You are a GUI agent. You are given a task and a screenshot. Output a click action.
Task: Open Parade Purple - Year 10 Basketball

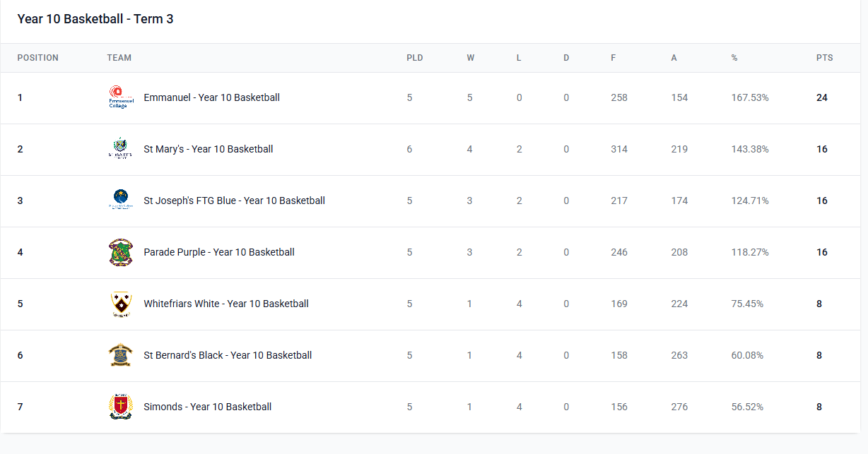(x=218, y=252)
